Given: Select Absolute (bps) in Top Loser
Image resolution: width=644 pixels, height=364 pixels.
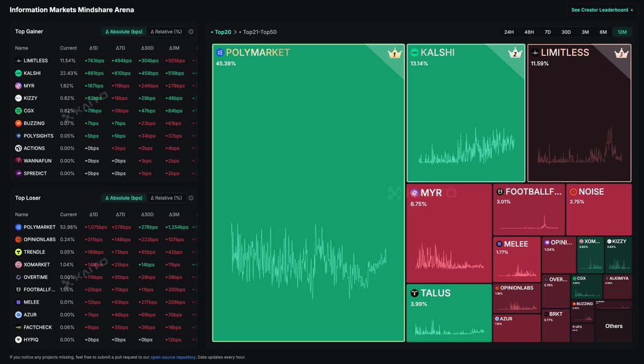Looking at the screenshot, I should point(124,198).
